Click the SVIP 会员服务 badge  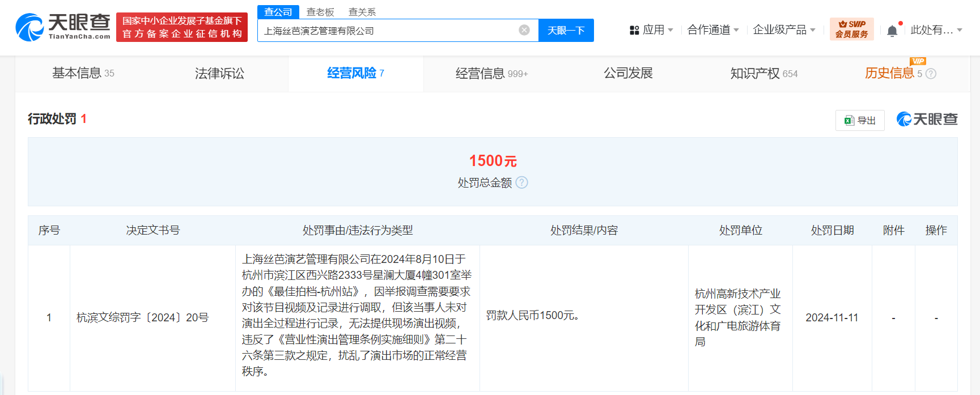851,29
